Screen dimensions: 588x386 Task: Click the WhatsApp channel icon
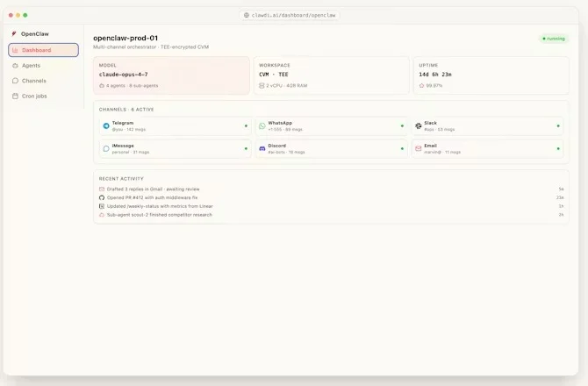[x=262, y=126]
